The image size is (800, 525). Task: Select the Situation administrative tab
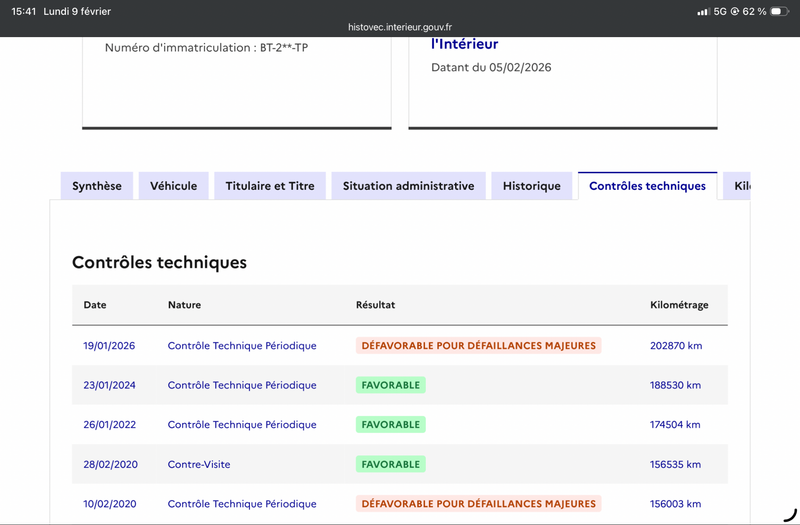coord(408,186)
